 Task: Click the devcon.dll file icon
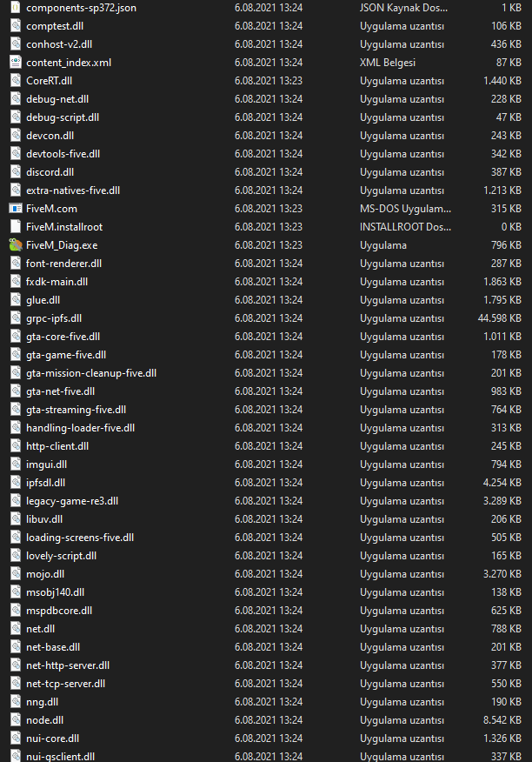click(x=16, y=136)
